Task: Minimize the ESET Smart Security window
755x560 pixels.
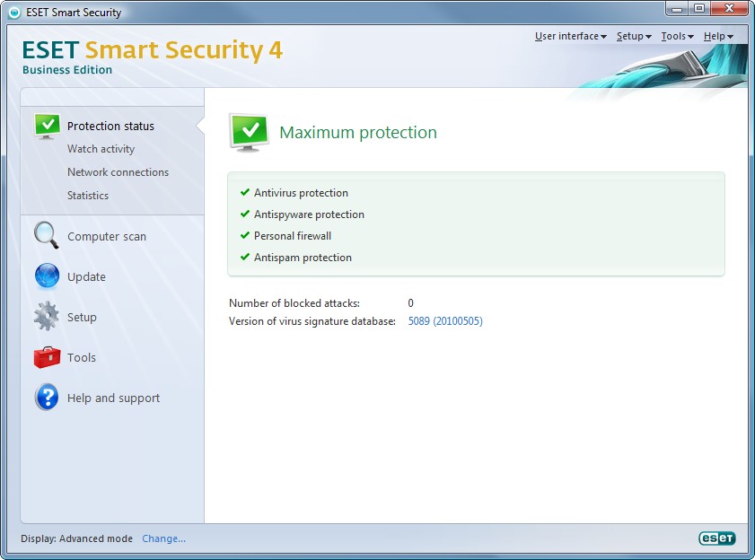Action: point(677,9)
